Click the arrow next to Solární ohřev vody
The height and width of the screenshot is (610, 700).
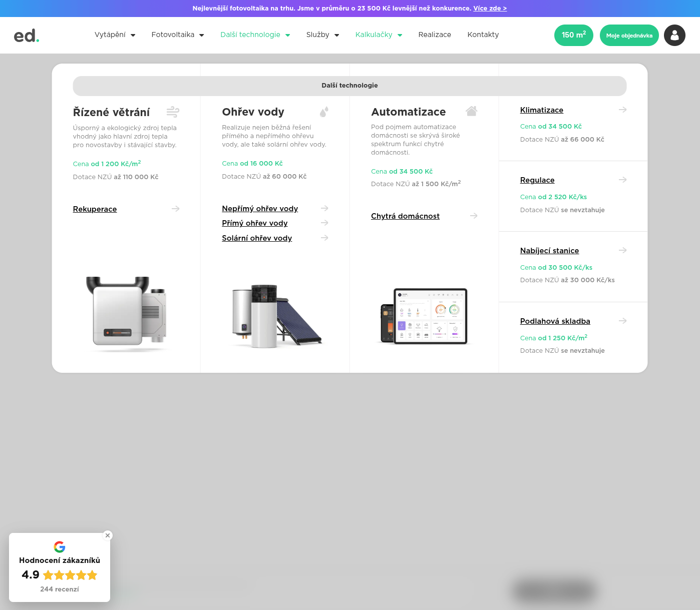coord(324,238)
